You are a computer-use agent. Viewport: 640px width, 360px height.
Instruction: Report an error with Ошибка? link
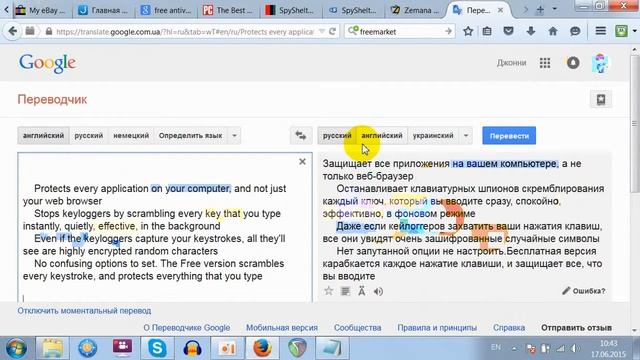click(584, 291)
